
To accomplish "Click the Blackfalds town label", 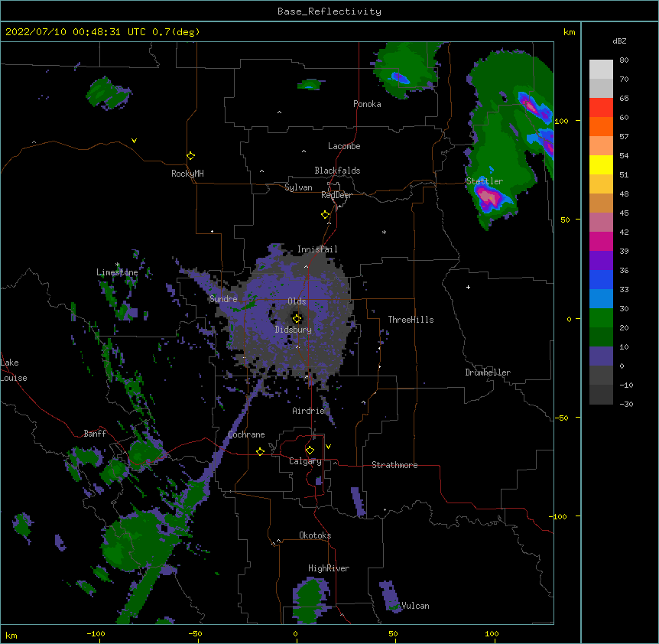I will pos(337,171).
